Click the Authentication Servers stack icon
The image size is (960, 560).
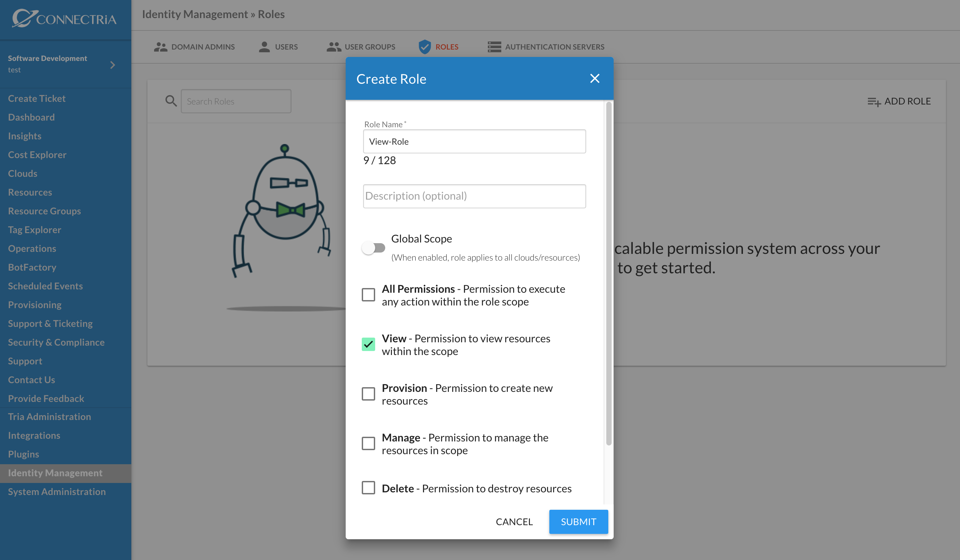[494, 47]
